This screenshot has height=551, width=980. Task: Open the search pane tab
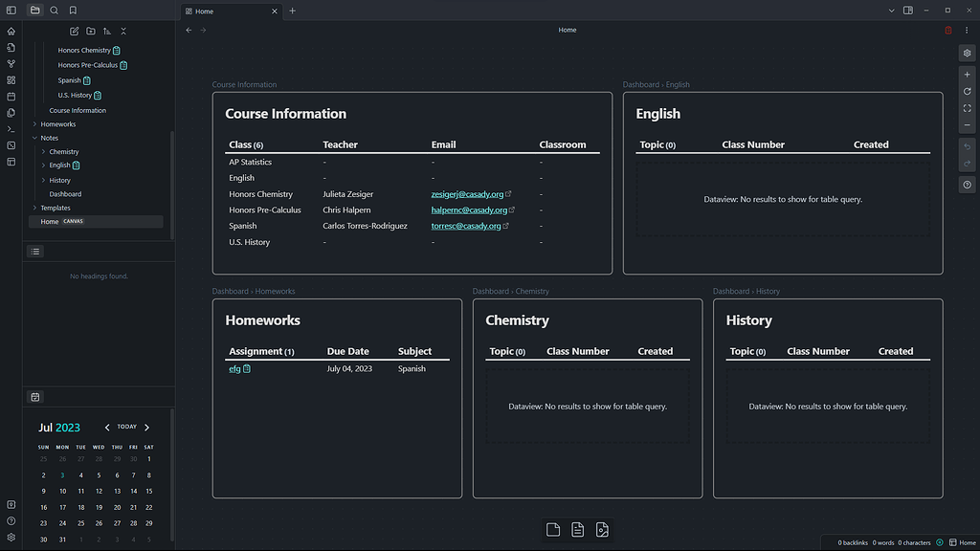(x=54, y=11)
